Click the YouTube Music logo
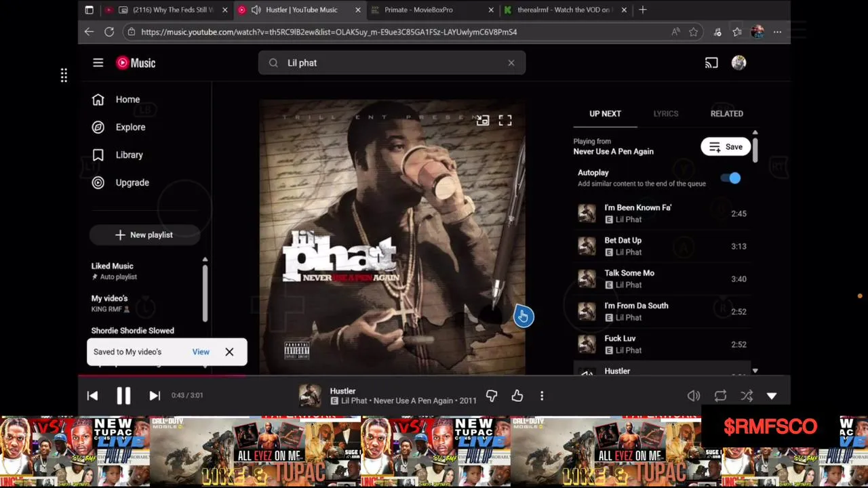Screen dimensions: 868x488 point(136,63)
